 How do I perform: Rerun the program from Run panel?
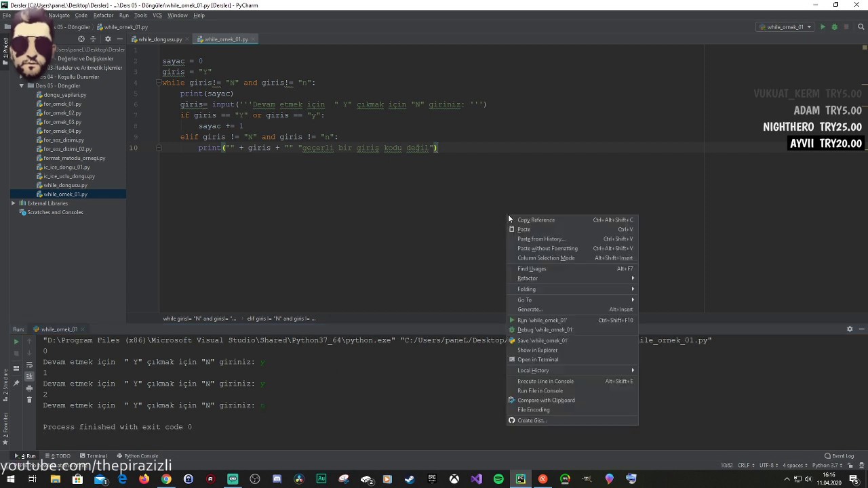pyautogui.click(x=16, y=342)
